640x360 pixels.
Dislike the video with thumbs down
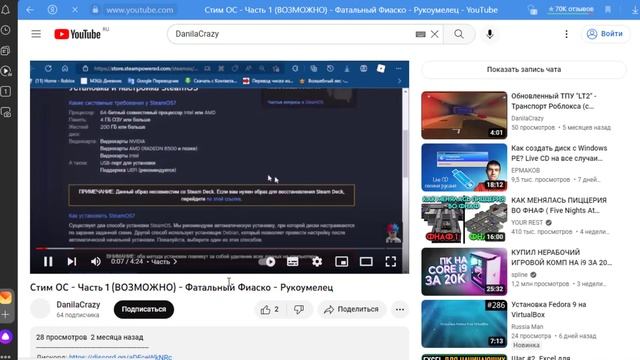(x=299, y=310)
